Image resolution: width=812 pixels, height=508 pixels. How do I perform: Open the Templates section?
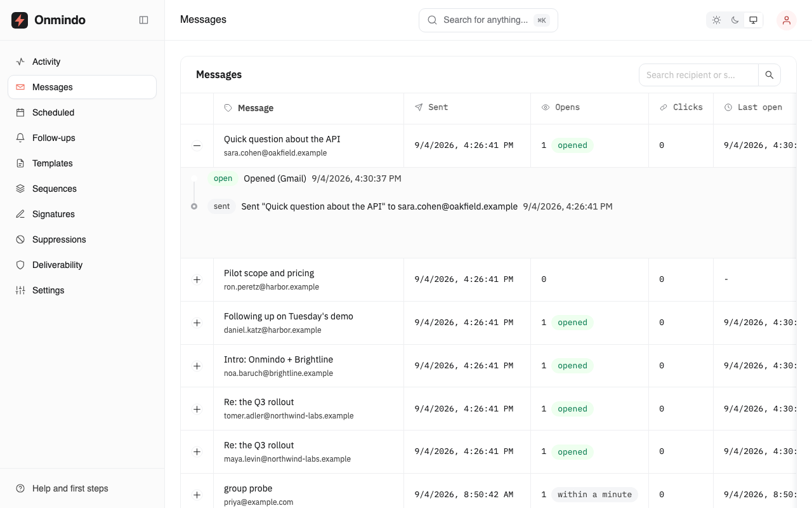82,163
